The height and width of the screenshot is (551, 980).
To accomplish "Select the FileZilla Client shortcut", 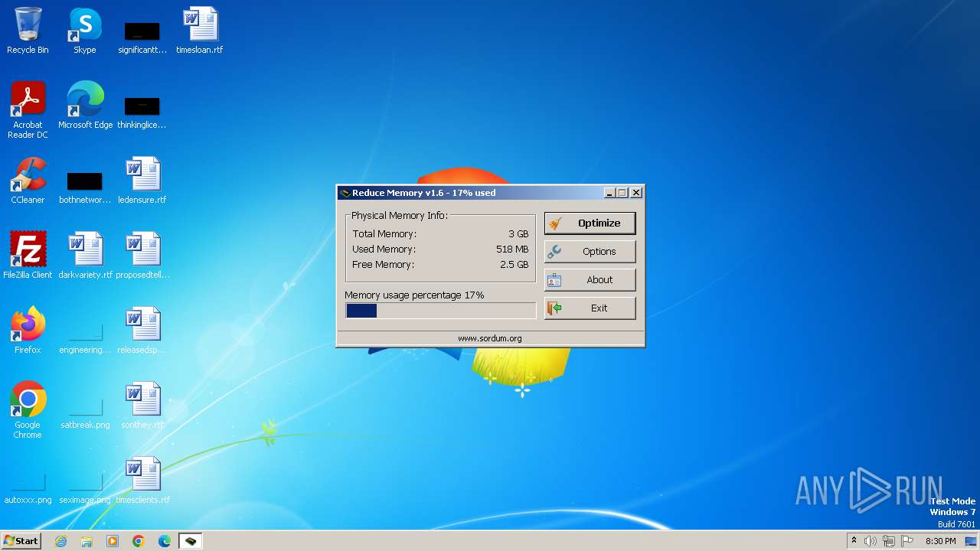I will 28,256.
